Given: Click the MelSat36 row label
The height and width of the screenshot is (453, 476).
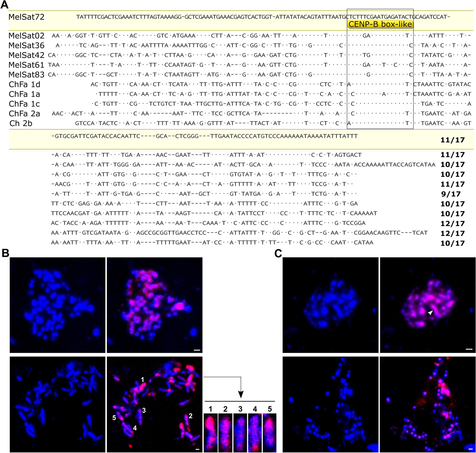Looking at the screenshot, I should click(x=26, y=46).
